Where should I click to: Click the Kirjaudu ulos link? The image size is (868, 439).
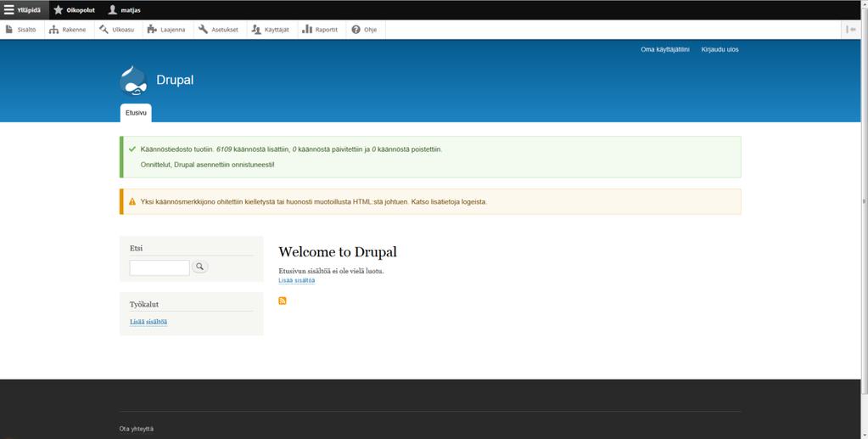(720, 49)
